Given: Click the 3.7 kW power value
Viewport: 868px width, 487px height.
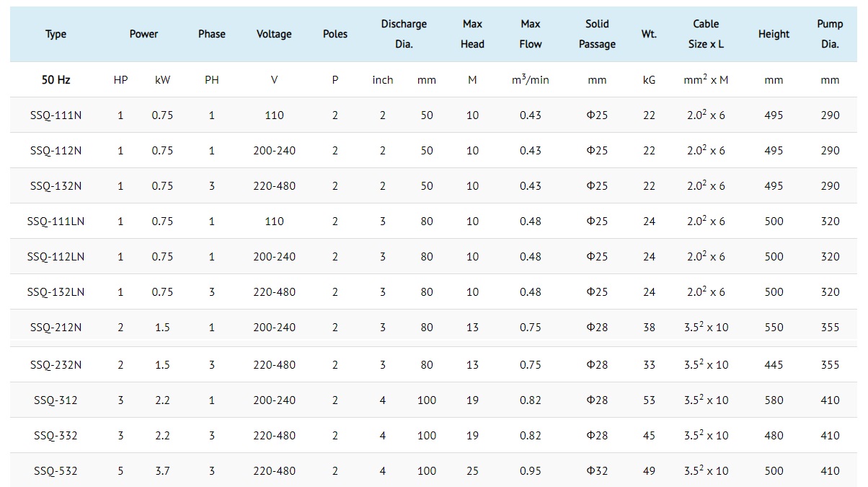Looking at the screenshot, I should pos(162,471).
